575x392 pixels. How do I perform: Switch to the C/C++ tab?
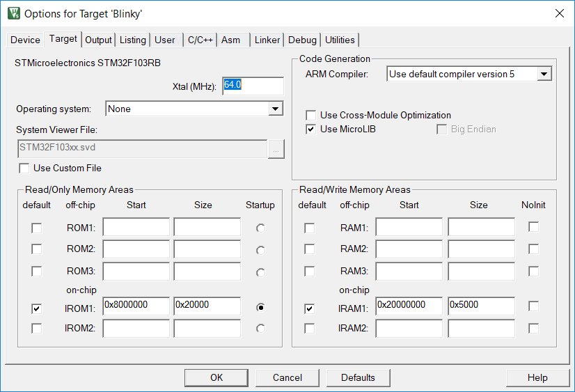click(x=200, y=40)
